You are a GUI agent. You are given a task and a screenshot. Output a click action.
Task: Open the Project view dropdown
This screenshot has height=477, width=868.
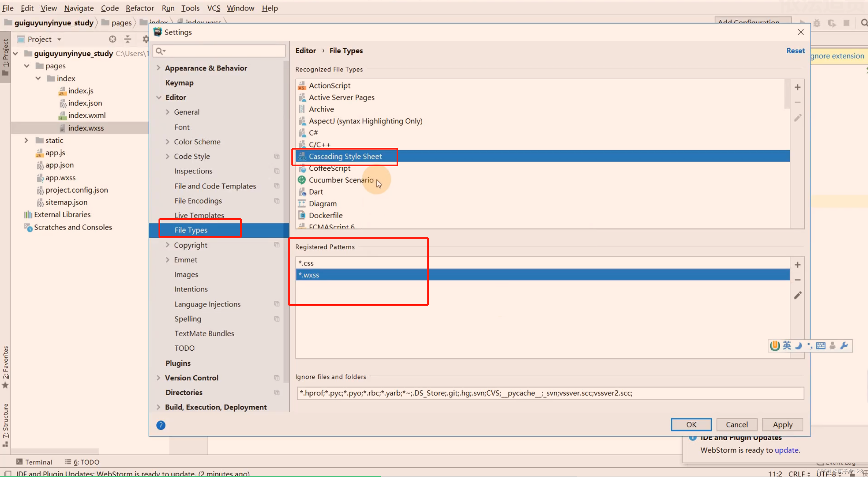pos(59,40)
